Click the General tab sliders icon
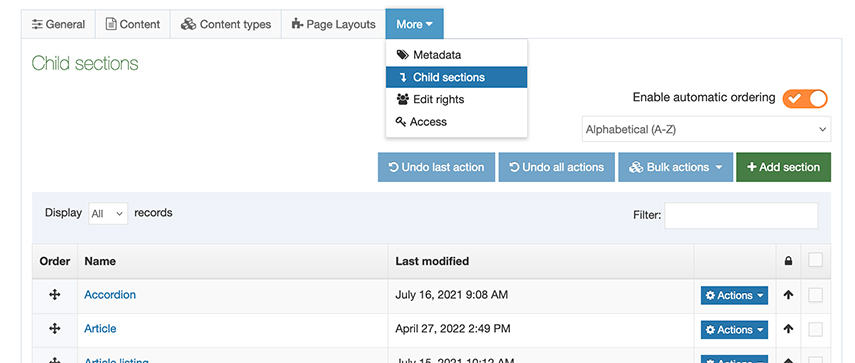Viewport: 855px width, 363px height. point(37,25)
